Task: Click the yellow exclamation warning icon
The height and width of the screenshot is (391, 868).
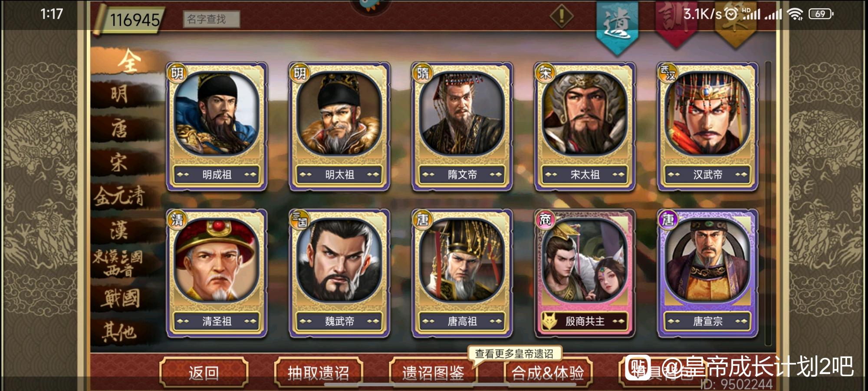Action: (x=562, y=17)
